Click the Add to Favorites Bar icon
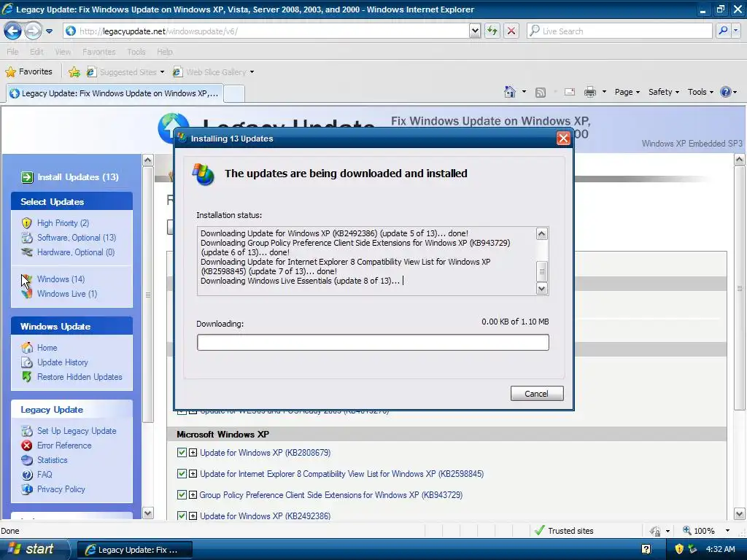The width and height of the screenshot is (747, 560). (x=74, y=72)
